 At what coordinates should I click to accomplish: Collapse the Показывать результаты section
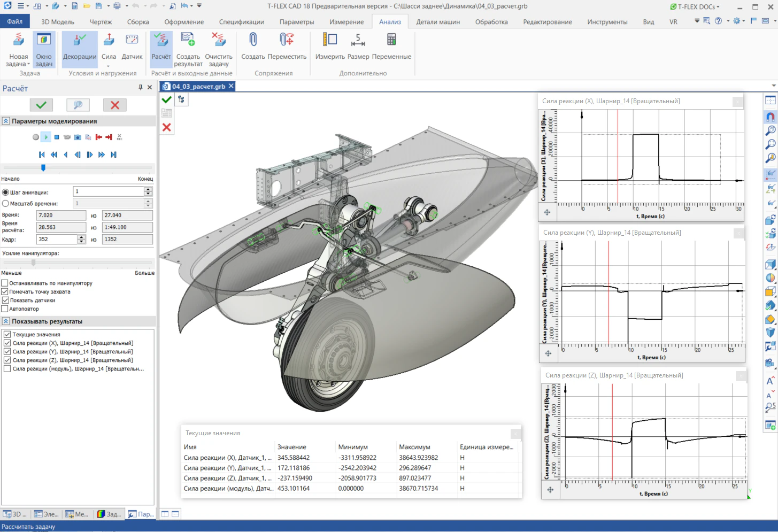click(6, 321)
